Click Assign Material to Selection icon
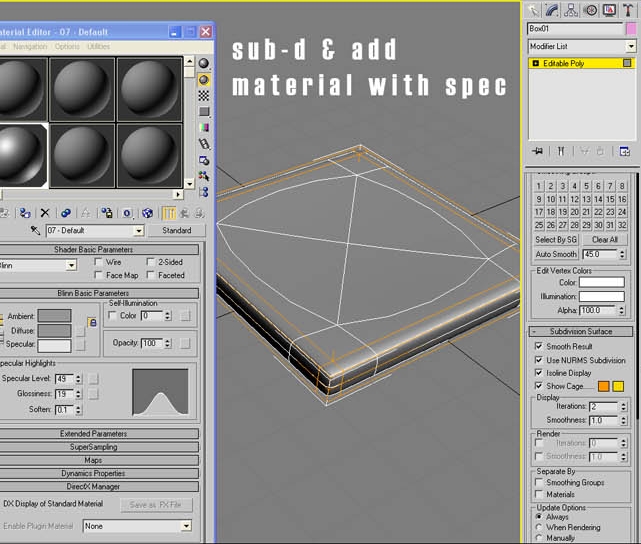 tap(25, 213)
